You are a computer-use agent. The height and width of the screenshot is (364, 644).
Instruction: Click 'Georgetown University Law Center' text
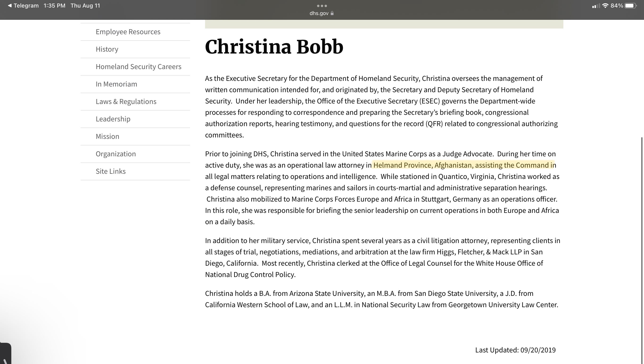coord(503,305)
